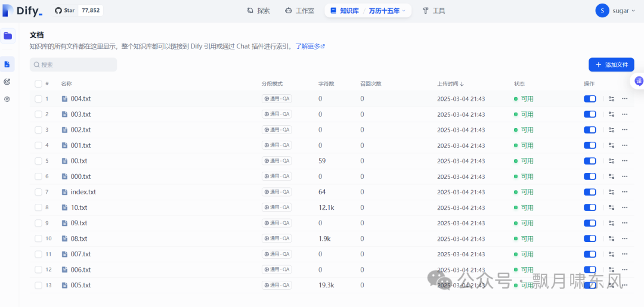The width and height of the screenshot is (644, 307).
Task: Click the 通用 · QA badge for 09.txt
Action: [277, 223]
